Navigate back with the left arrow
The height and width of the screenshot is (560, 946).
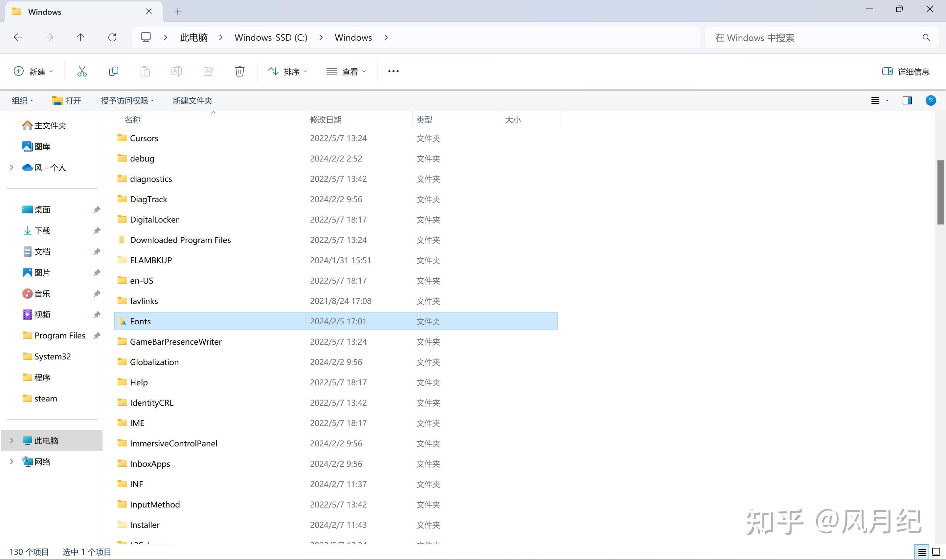(x=18, y=37)
